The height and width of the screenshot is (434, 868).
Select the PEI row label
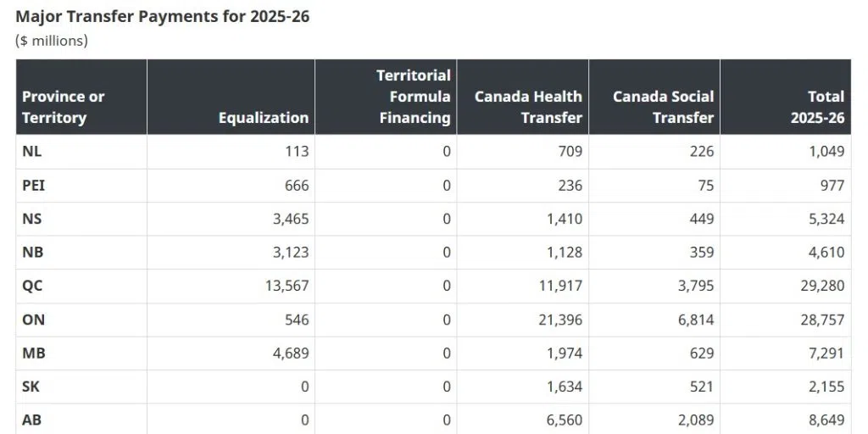pos(34,185)
